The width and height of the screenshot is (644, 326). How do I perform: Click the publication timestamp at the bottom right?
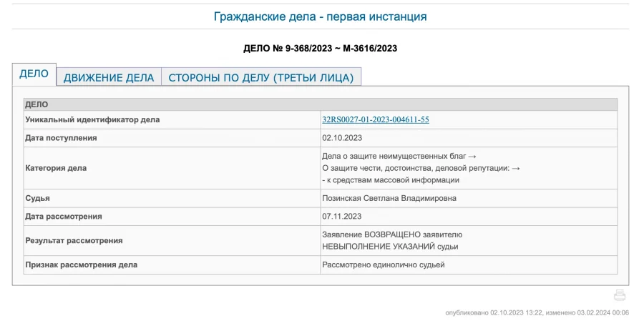[x=537, y=312]
